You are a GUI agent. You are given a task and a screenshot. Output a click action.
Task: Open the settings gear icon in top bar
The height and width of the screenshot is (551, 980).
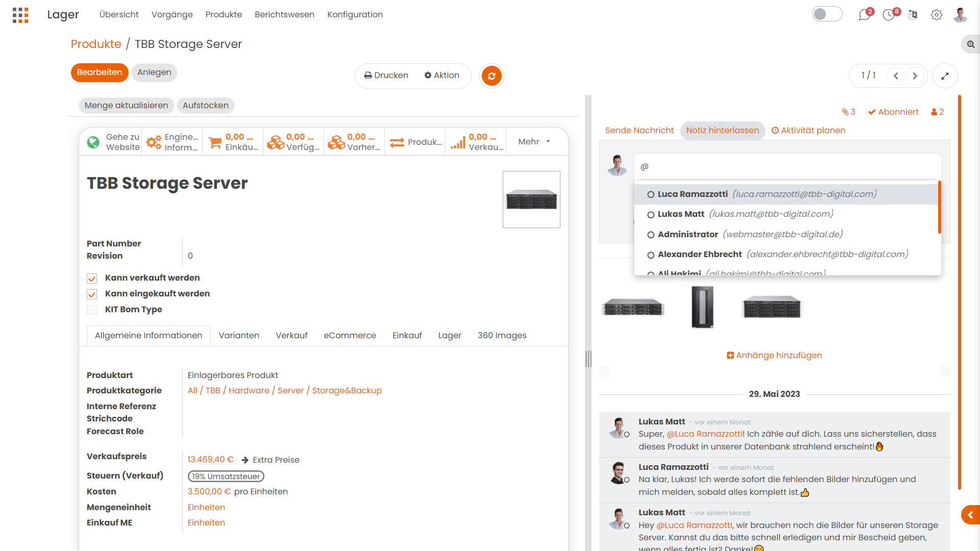936,15
